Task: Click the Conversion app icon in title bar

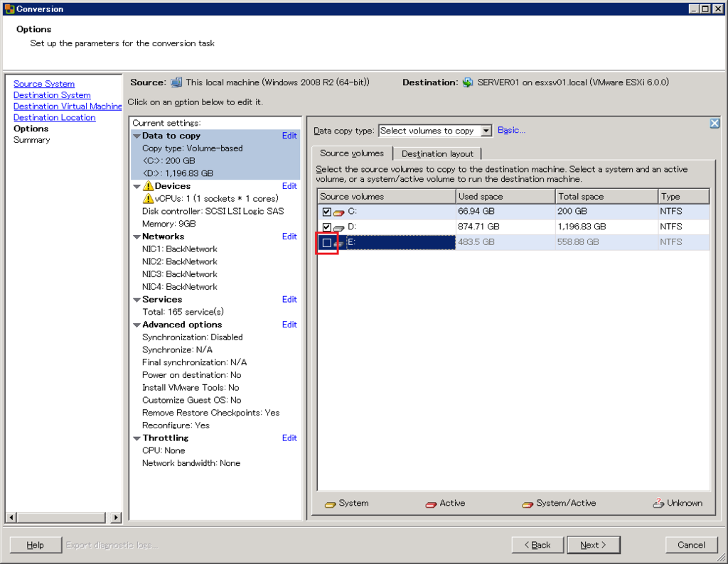Action: pos(9,9)
